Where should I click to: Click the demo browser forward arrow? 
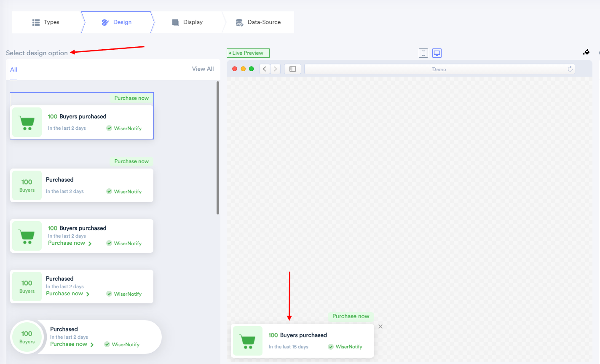[x=275, y=69]
